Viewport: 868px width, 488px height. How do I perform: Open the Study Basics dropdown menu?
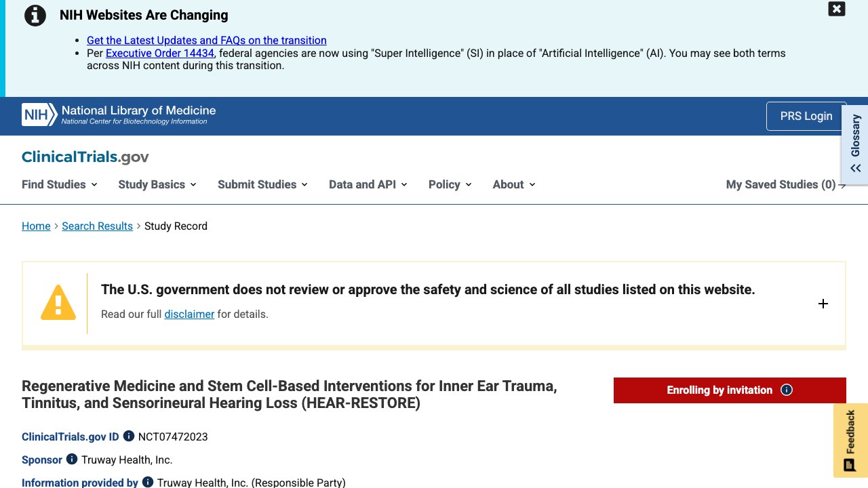pos(157,184)
